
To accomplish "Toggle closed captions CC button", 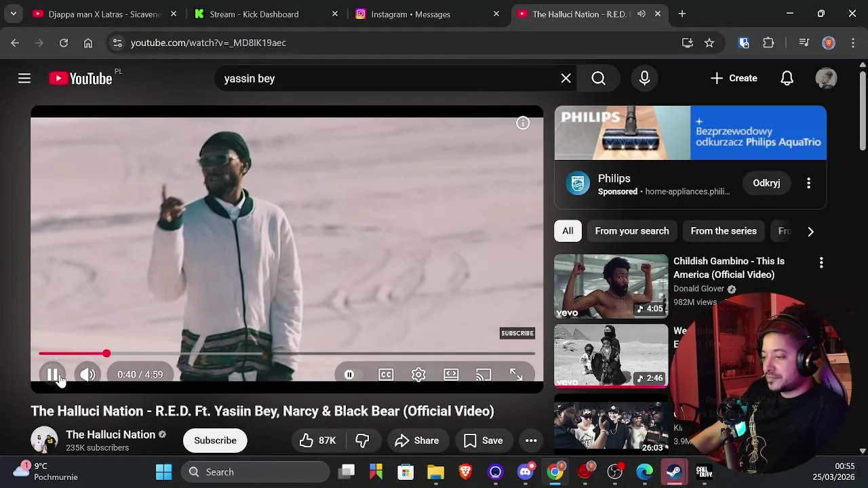I will click(x=386, y=374).
